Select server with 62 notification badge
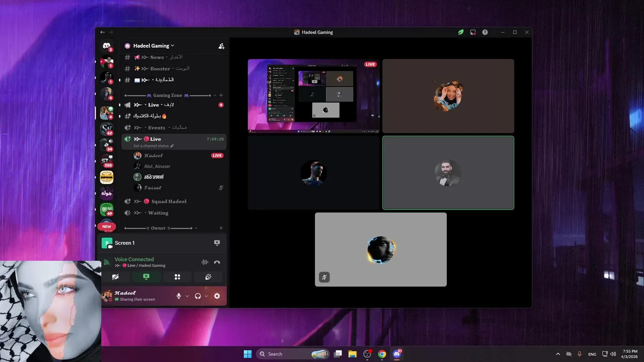Image resolution: width=644 pixels, height=362 pixels. pyautogui.click(x=107, y=129)
